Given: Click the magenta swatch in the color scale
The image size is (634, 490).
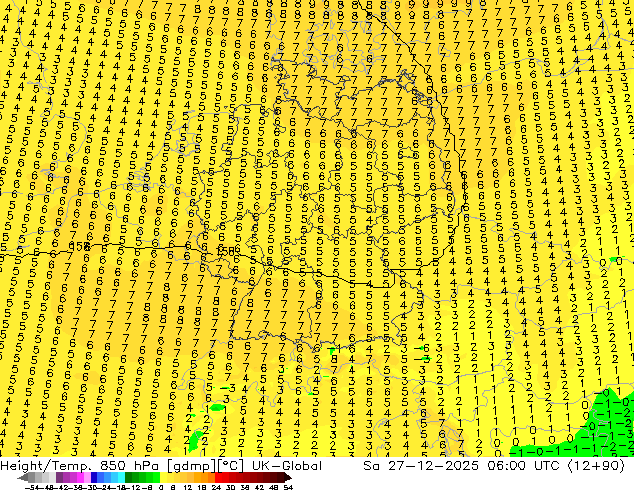Looking at the screenshot, I should point(80,477).
